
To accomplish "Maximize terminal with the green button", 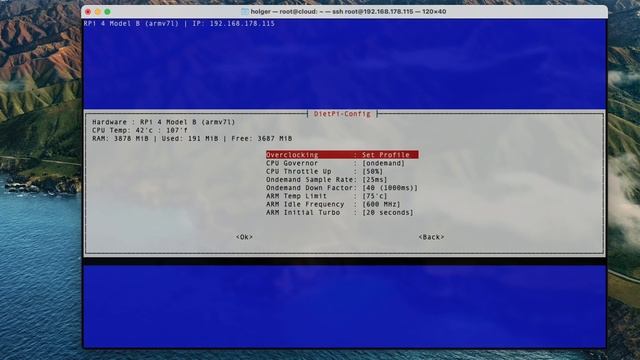I will pyautogui.click(x=107, y=12).
